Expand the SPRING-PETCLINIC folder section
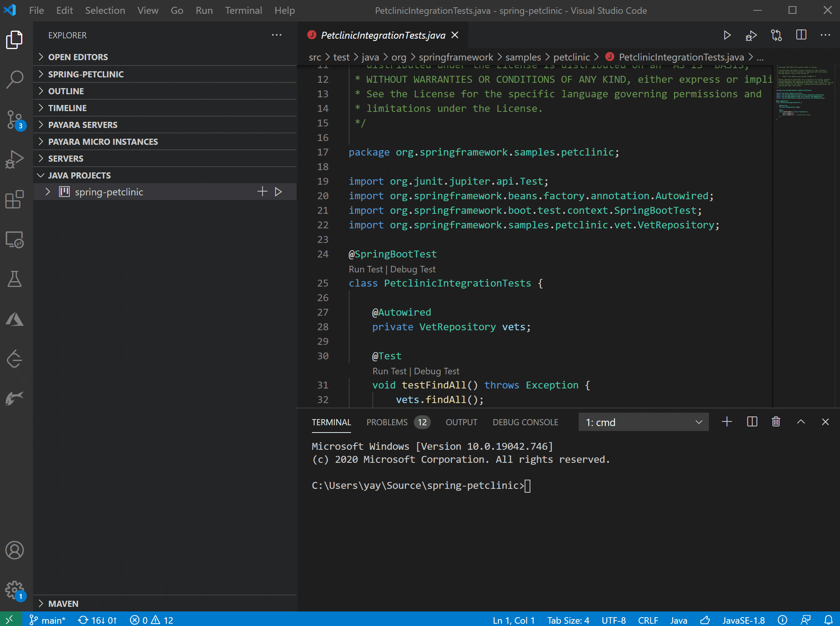 [165, 74]
